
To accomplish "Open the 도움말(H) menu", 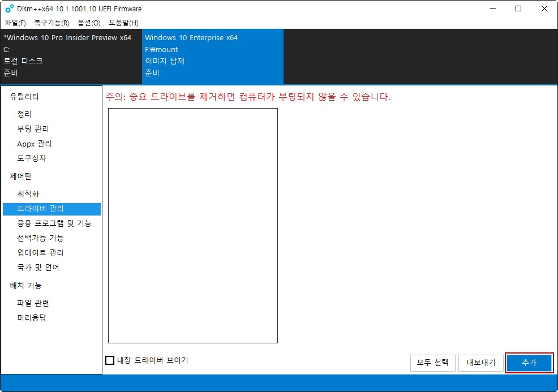I will pos(123,23).
